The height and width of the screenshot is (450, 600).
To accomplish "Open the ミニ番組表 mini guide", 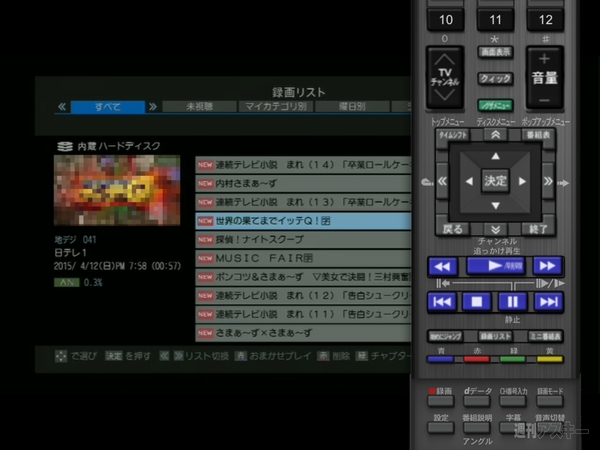I will (x=545, y=336).
